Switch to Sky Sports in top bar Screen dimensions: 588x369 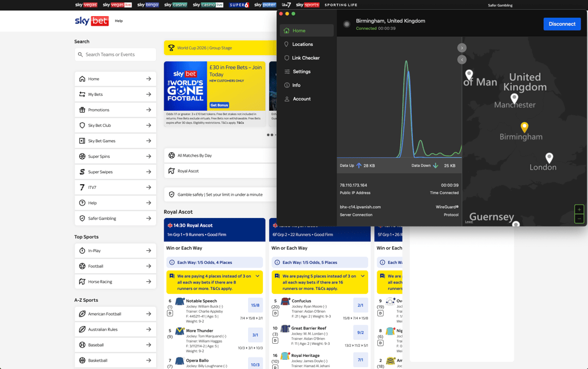[x=308, y=5]
